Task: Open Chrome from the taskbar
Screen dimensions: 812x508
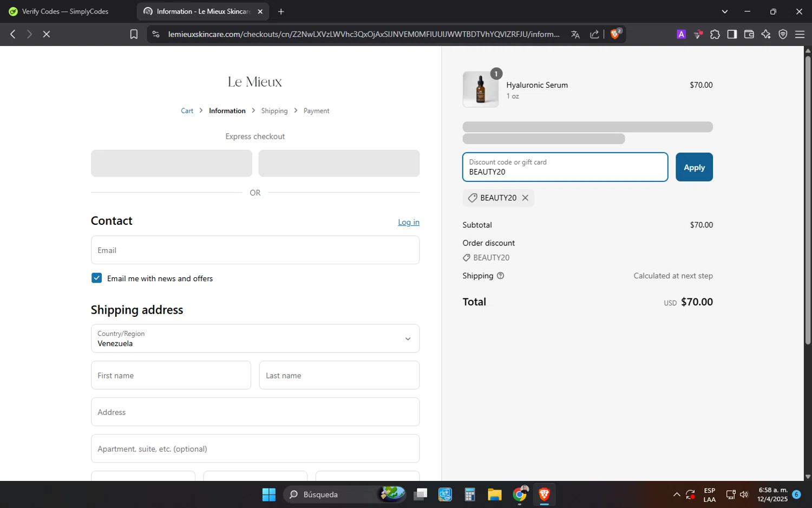Action: pos(520,494)
